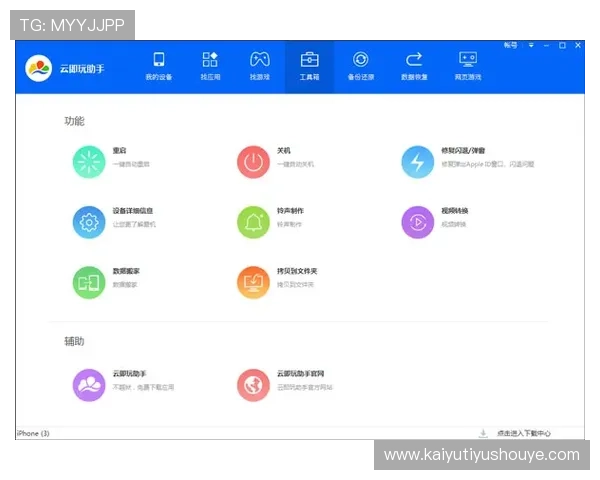Go to the 备份还原 (Backup & Restore) tab
Viewport: 600px width, 480px height.
[x=360, y=67]
